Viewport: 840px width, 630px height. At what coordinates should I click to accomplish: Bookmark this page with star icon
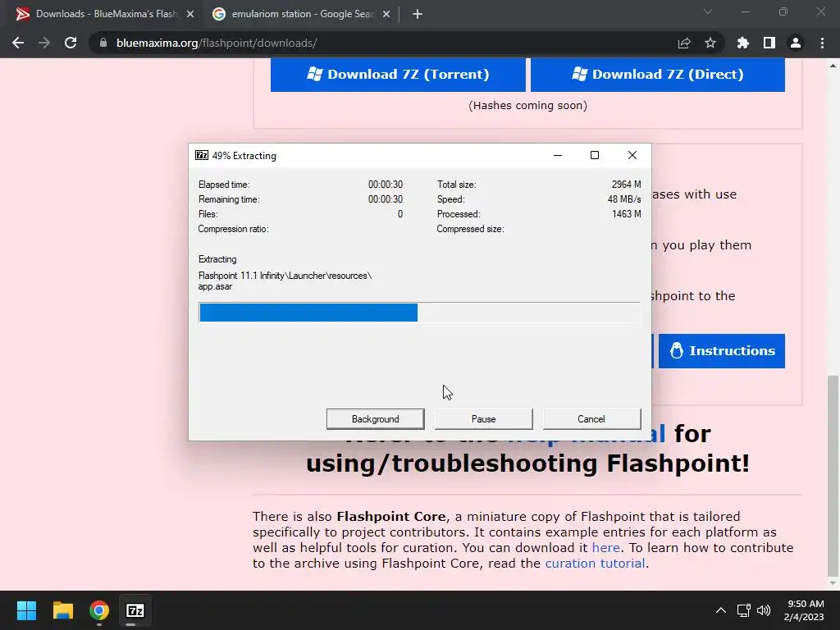[710, 43]
